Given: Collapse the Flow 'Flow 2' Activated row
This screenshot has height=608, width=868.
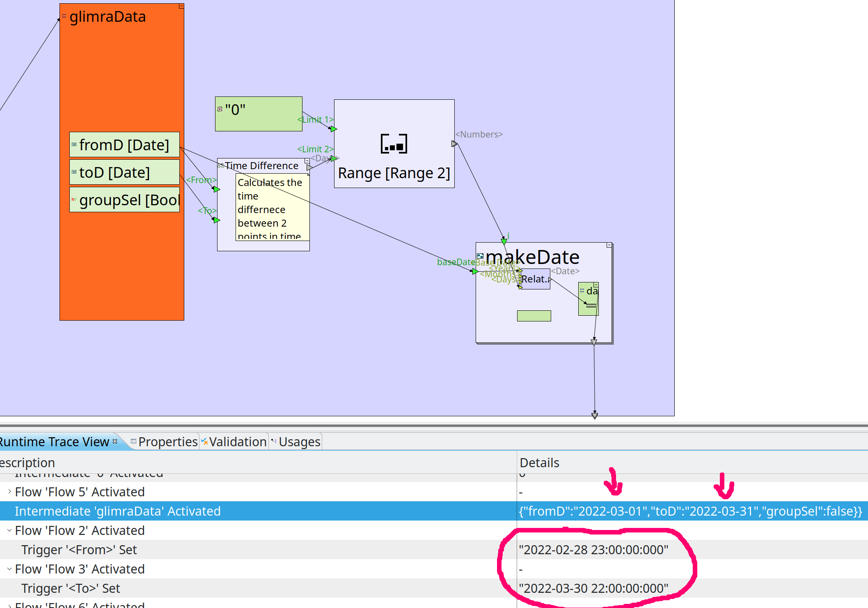Looking at the screenshot, I should click(x=9, y=530).
